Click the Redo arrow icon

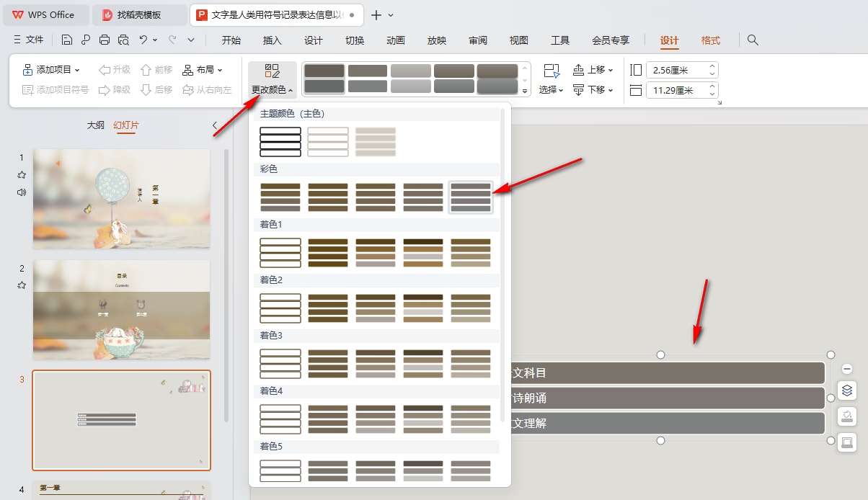coord(172,40)
